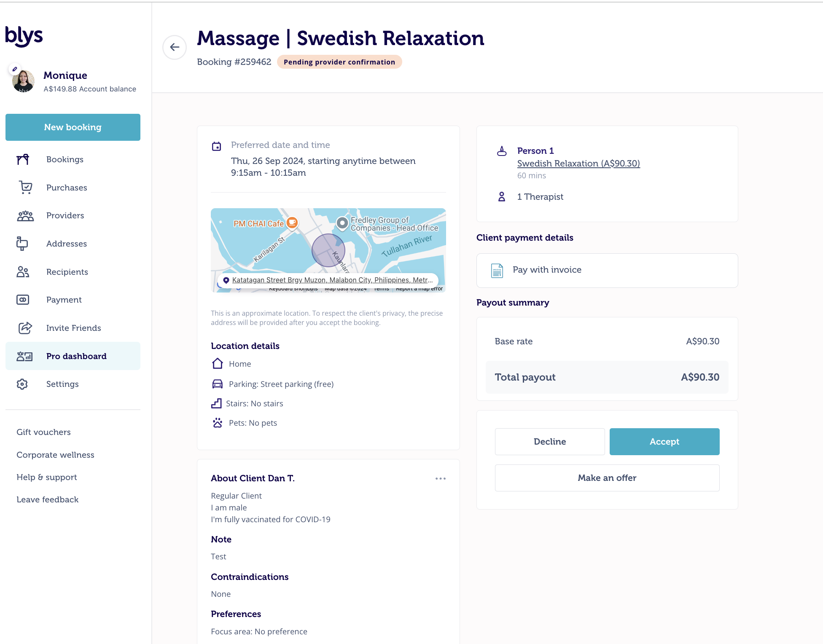Click the back arrow button
This screenshot has height=644, width=823.
pos(175,47)
